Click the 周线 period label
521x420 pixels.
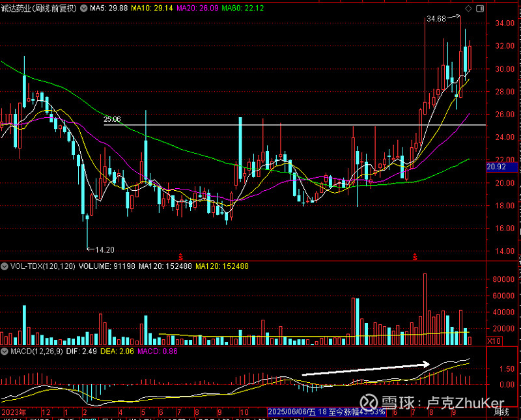(501, 412)
